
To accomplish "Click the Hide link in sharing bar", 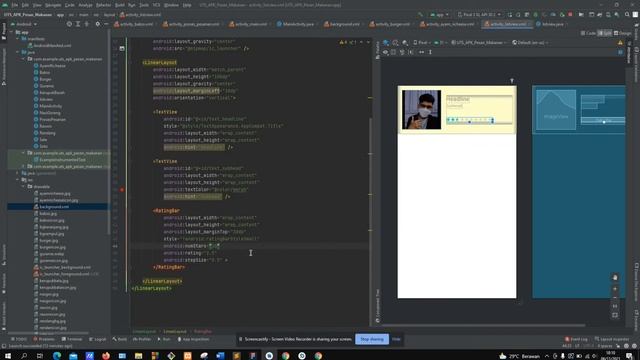I will tap(396, 339).
